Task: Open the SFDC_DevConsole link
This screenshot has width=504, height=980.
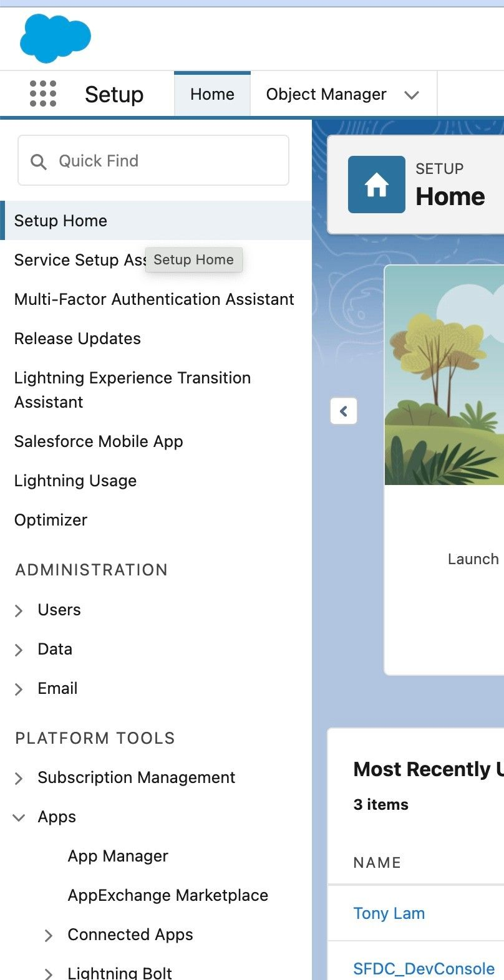Action: pyautogui.click(x=424, y=968)
